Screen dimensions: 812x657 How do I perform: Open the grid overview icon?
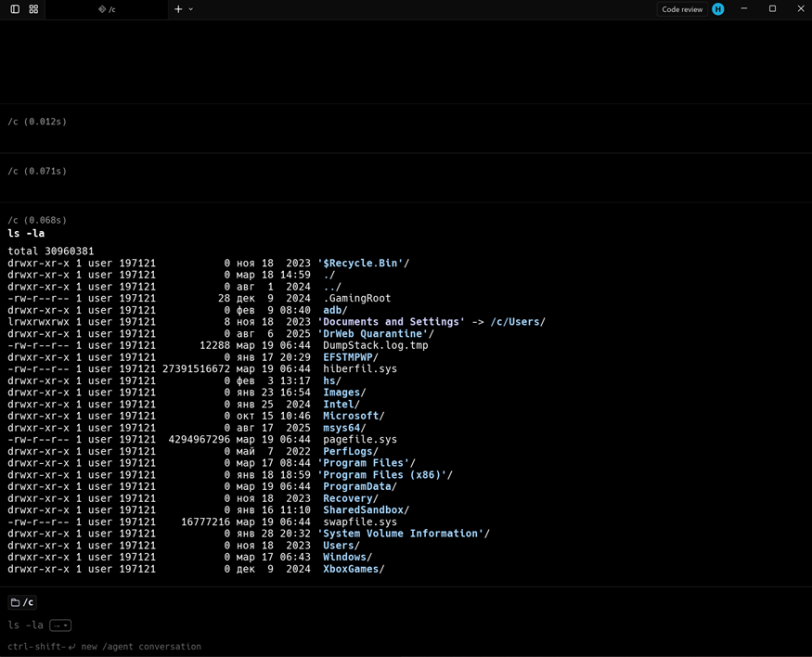[33, 9]
